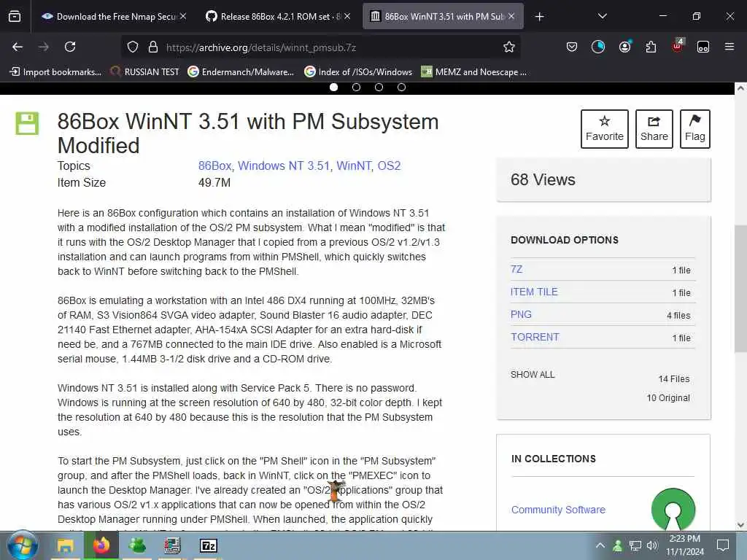Expand the list all tabs chevron
Image resolution: width=747 pixels, height=560 pixels.
point(602,16)
